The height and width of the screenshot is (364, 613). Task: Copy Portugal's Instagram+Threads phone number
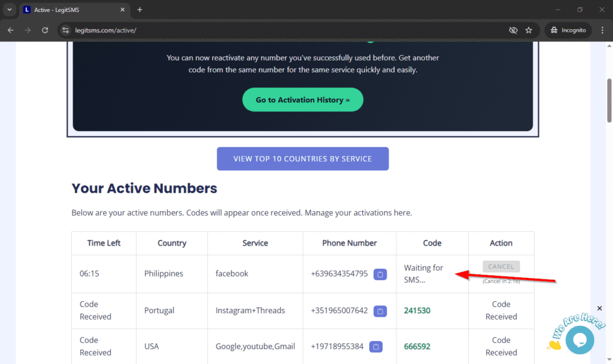point(380,310)
